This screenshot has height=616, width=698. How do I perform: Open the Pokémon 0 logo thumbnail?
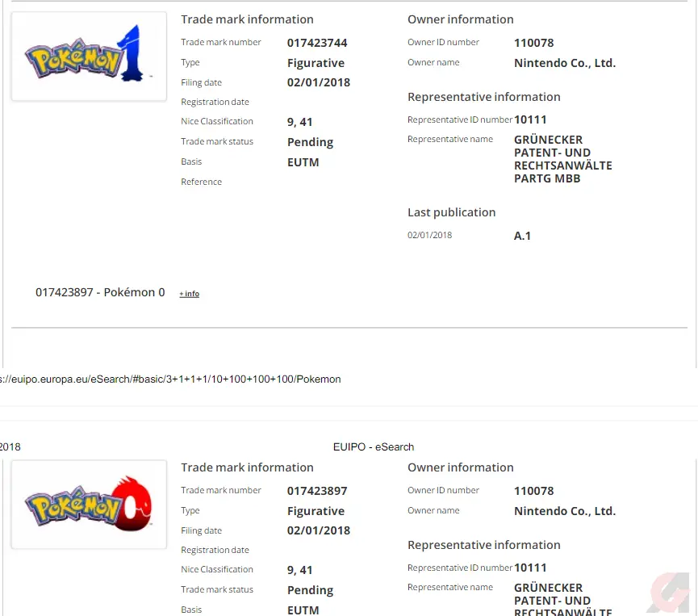click(x=89, y=505)
